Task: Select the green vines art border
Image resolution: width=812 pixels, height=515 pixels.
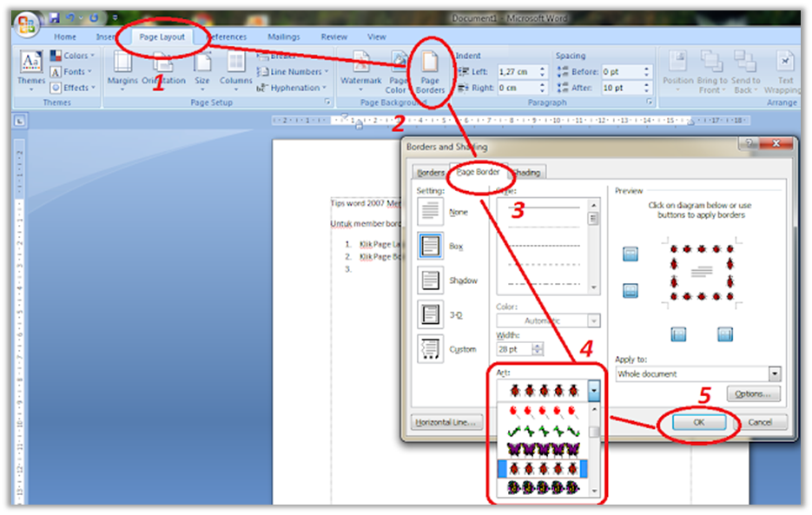Action: tap(543, 431)
